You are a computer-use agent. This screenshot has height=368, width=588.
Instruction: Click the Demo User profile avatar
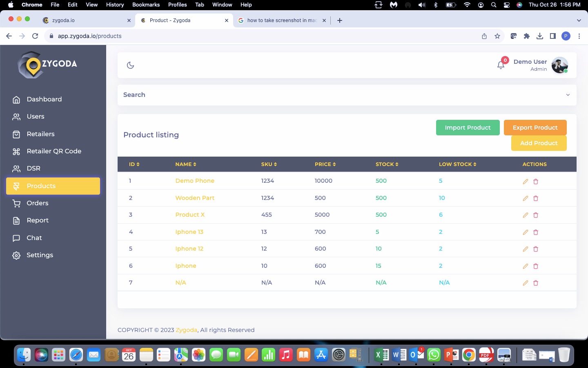point(559,65)
